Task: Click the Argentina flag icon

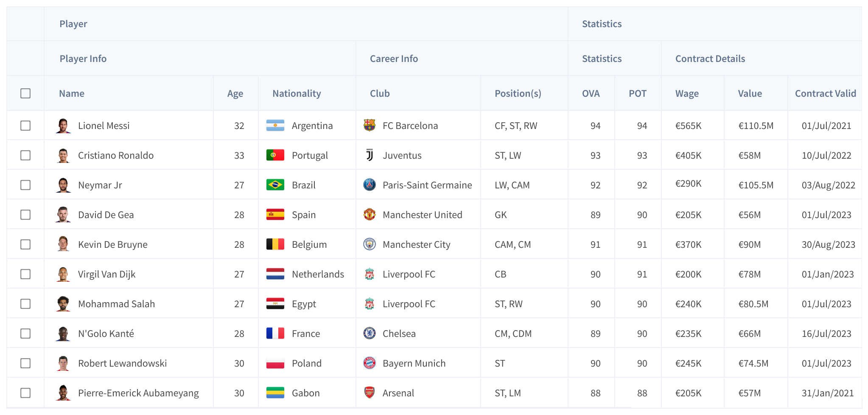Action: pyautogui.click(x=275, y=125)
